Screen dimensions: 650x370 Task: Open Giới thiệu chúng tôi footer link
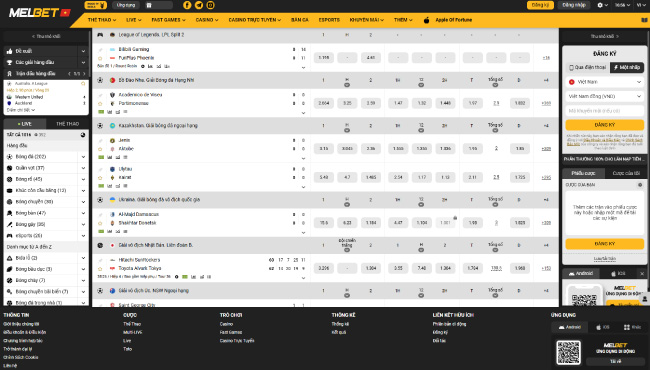pos(21,324)
